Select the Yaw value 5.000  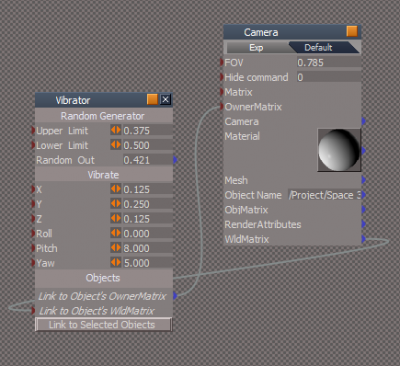pyautogui.click(x=148, y=262)
